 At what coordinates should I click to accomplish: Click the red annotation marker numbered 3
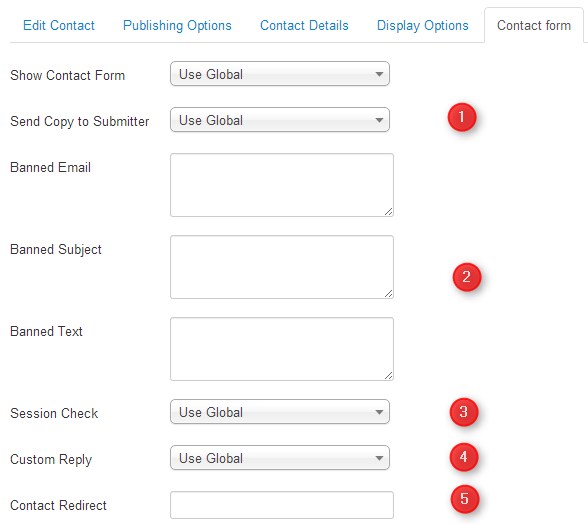pos(464,412)
